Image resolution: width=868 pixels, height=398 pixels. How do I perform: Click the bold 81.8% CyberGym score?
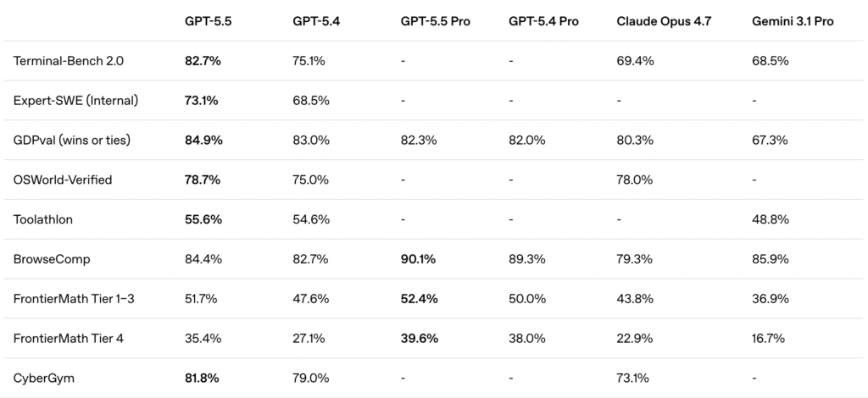click(203, 379)
